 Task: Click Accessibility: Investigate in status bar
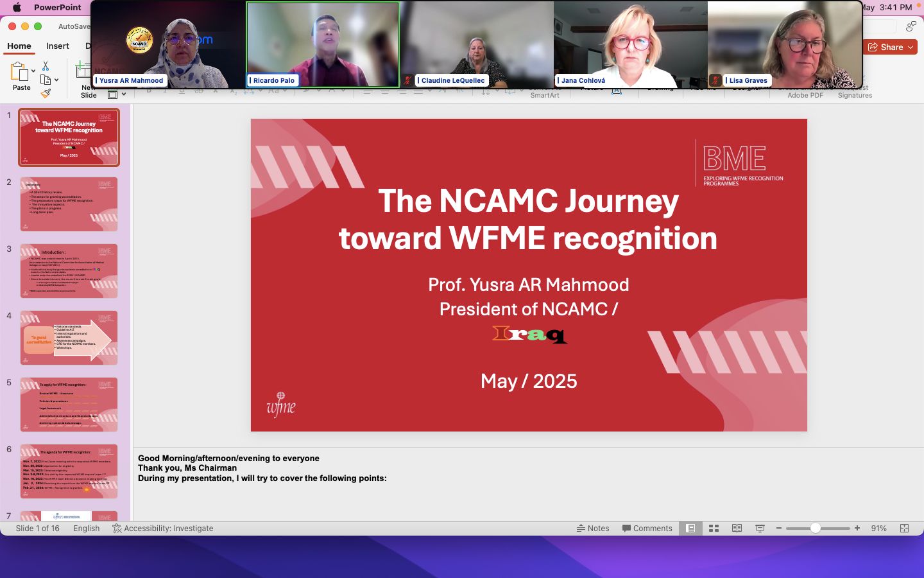tap(163, 529)
